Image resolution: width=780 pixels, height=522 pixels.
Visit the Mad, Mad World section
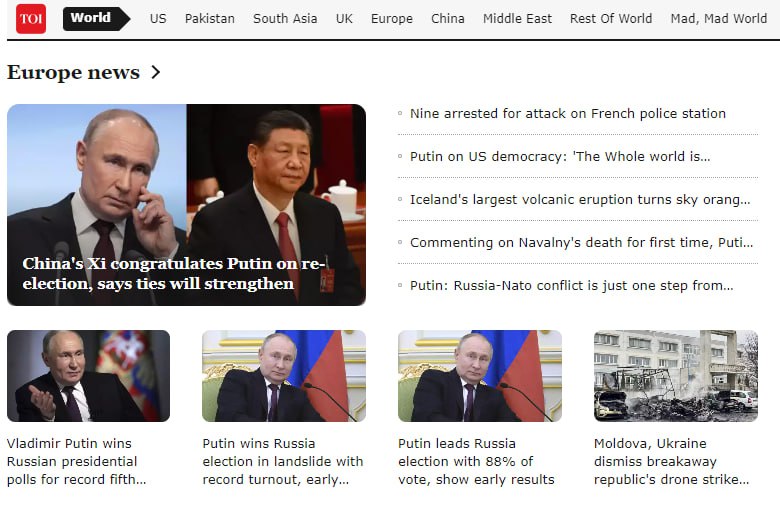719,19
